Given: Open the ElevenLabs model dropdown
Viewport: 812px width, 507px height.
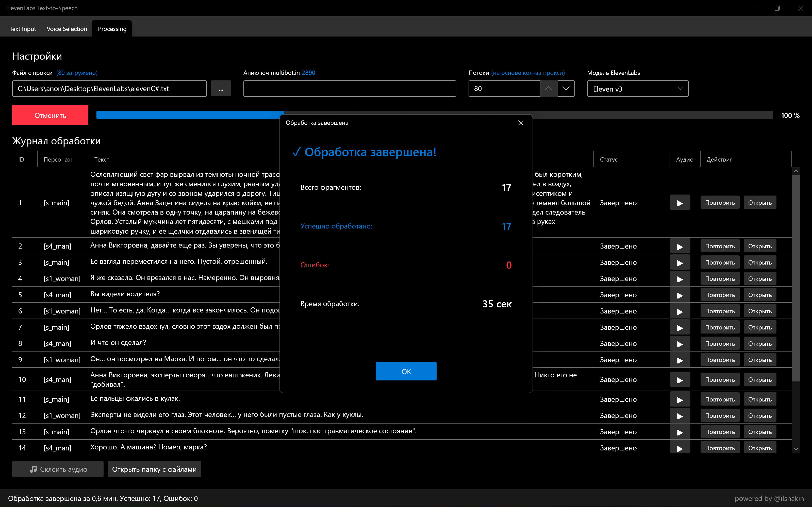Looking at the screenshot, I should point(637,89).
